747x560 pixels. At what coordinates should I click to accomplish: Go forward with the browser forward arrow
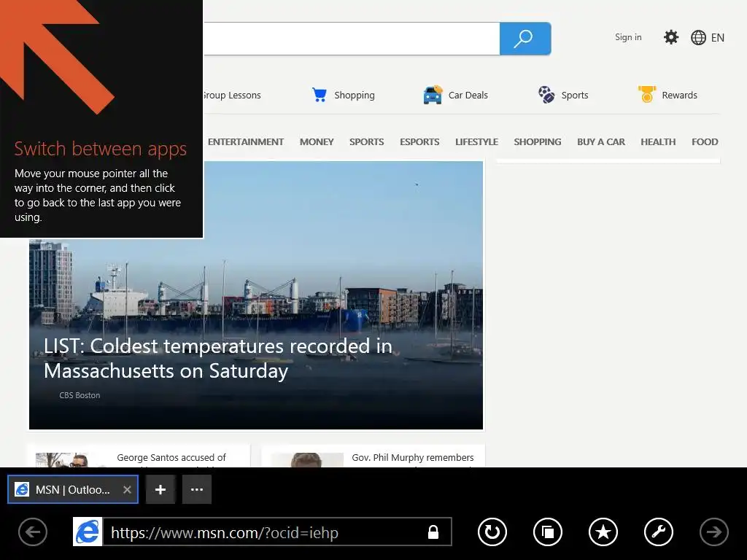(713, 532)
